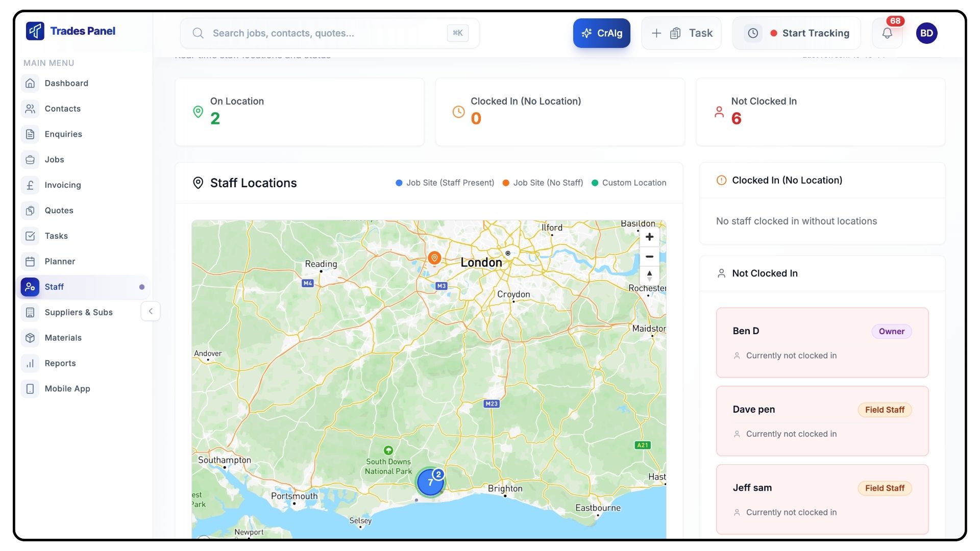Image resolution: width=980 pixels, height=551 pixels.
Task: Select the Ben D staff card
Action: click(x=822, y=342)
